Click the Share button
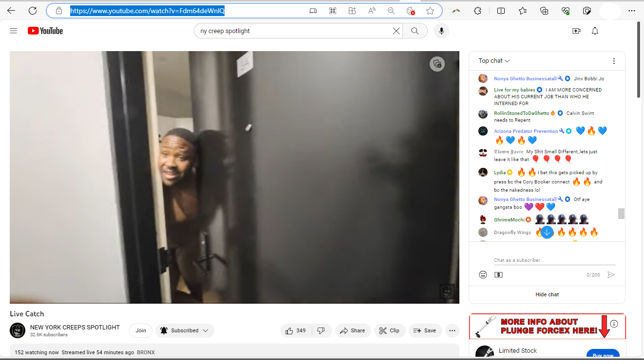This screenshot has height=364, width=644. coord(353,330)
